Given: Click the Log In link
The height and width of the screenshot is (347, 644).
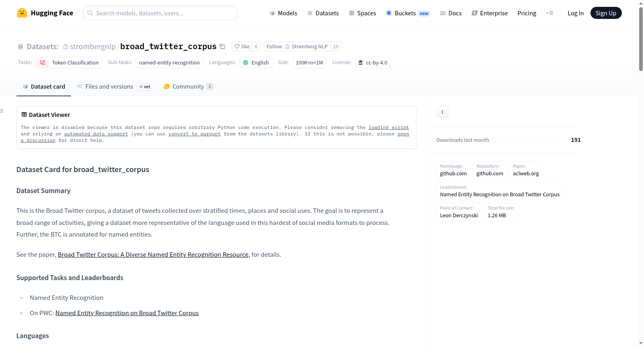Looking at the screenshot, I should (576, 13).
